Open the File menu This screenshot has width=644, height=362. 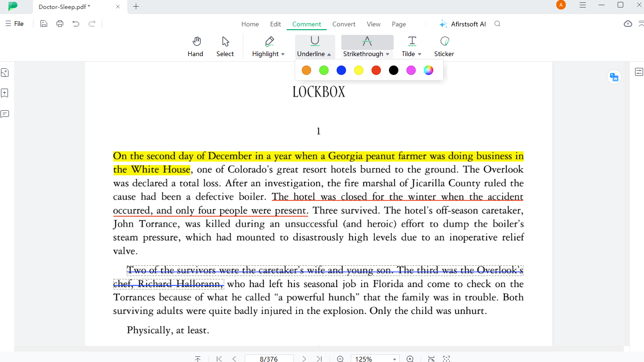point(14,24)
